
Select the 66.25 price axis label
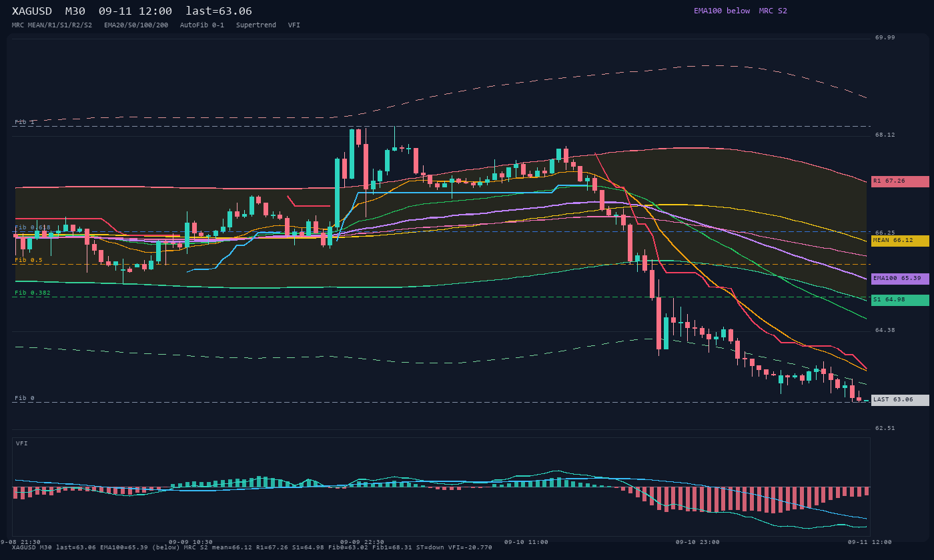point(885,233)
